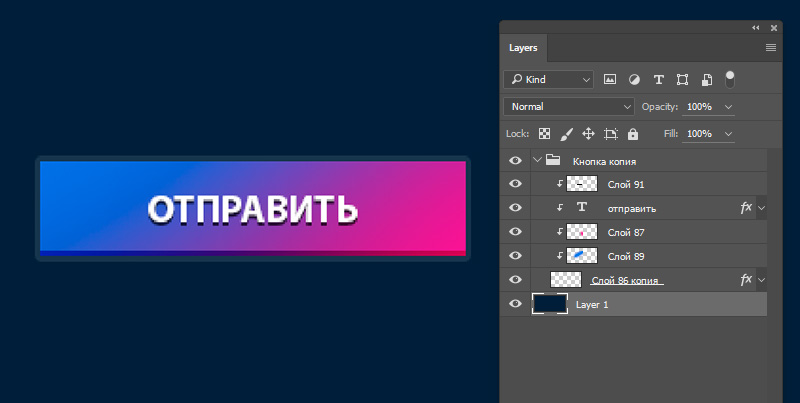Lock transparent pixels icon

point(544,134)
